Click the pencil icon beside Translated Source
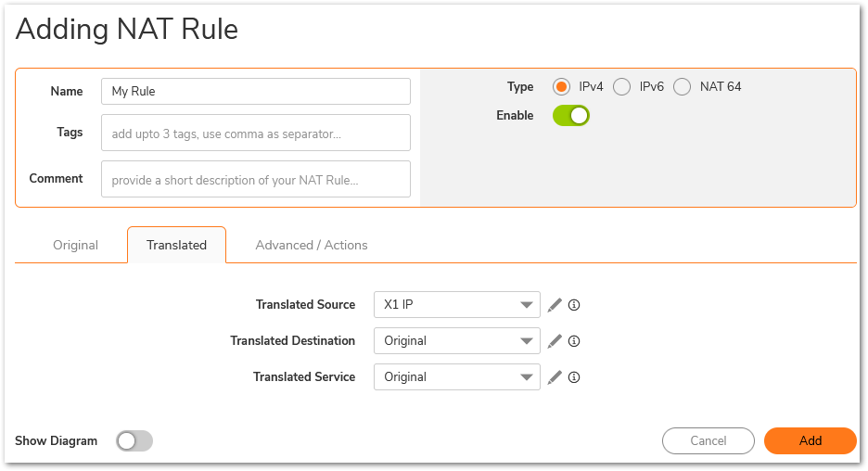The width and height of the screenshot is (868, 471). point(555,305)
